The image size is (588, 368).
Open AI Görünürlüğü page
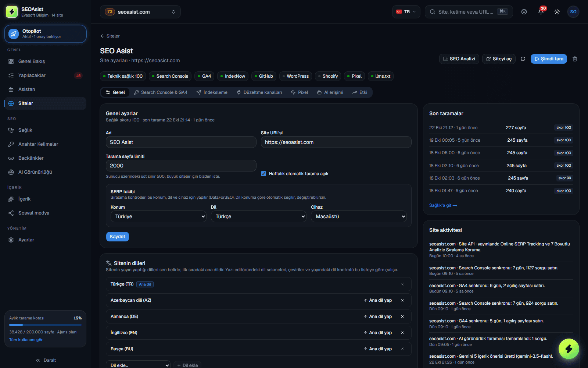pos(46,172)
